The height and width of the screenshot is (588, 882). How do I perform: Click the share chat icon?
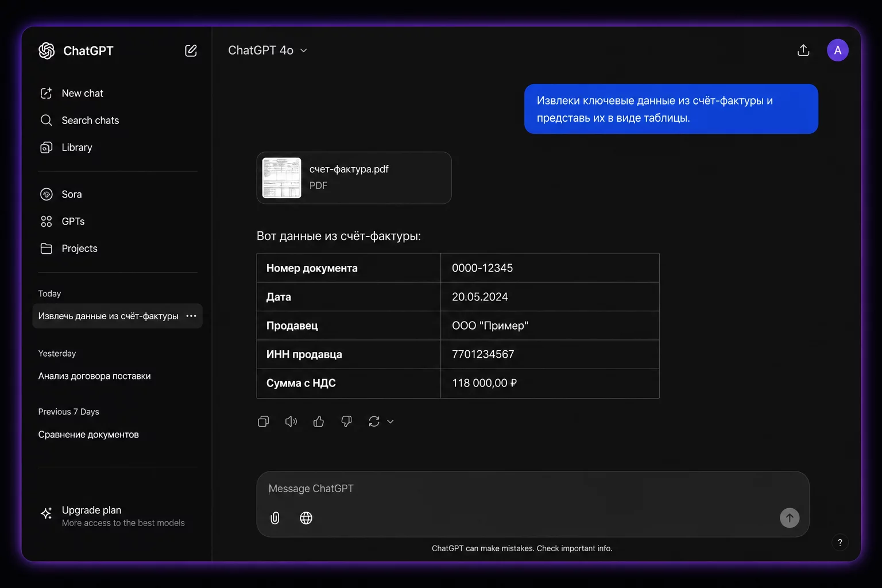pos(803,50)
